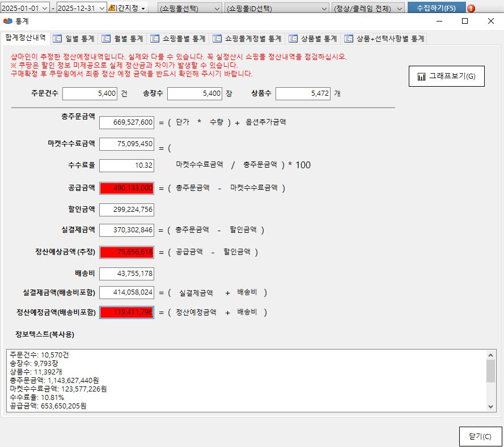Click the red 공급금액 value field

(126, 188)
